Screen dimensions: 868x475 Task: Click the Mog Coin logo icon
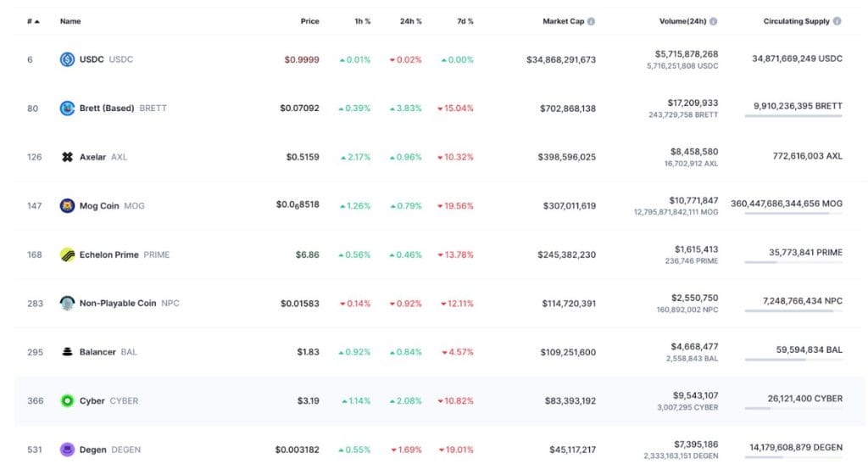click(x=67, y=206)
